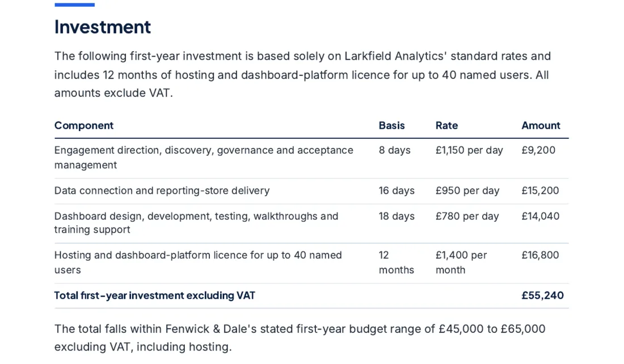This screenshot has height=364, width=624.
Task: Click the '16 days' basis cell
Action: [x=397, y=191]
